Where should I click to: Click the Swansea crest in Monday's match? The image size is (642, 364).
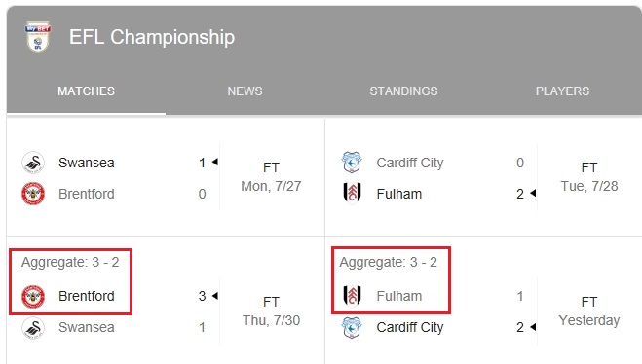[x=33, y=163]
